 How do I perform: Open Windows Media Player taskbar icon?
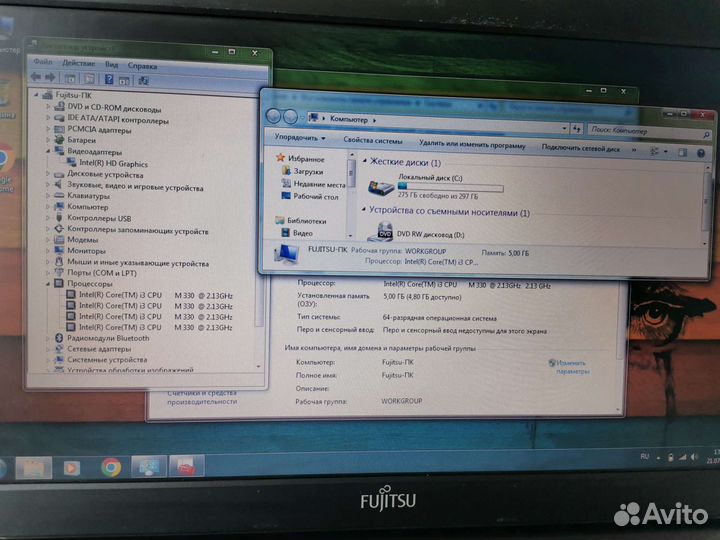pyautogui.click(x=71, y=468)
